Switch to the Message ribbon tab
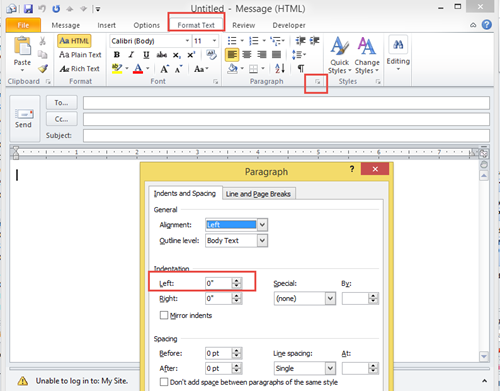Screen dimensions: 500x391 pyautogui.click(x=66, y=25)
